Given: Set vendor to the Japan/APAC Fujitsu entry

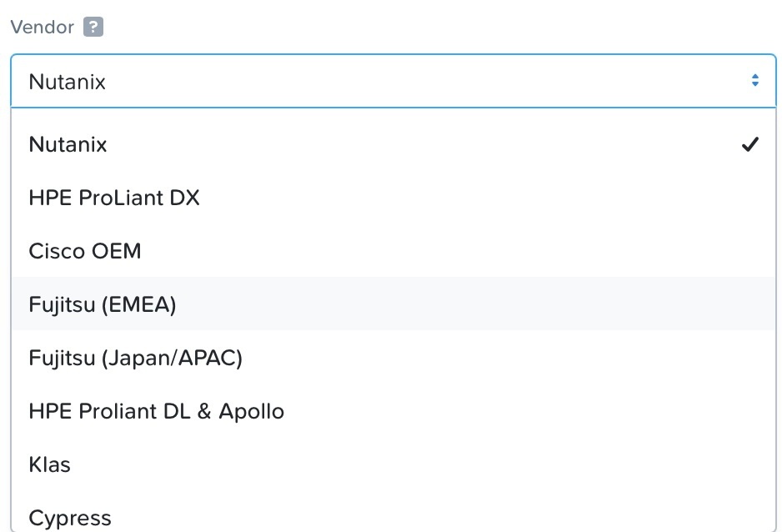Looking at the screenshot, I should click(x=394, y=358).
